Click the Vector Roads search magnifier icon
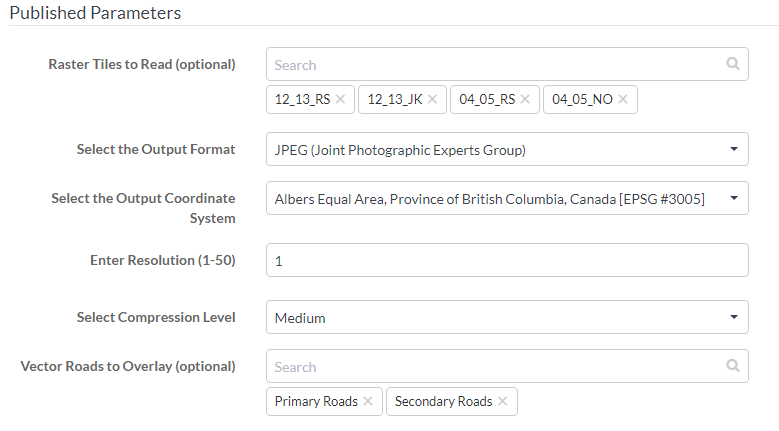This screenshot has width=779, height=431. pyautogui.click(x=733, y=366)
